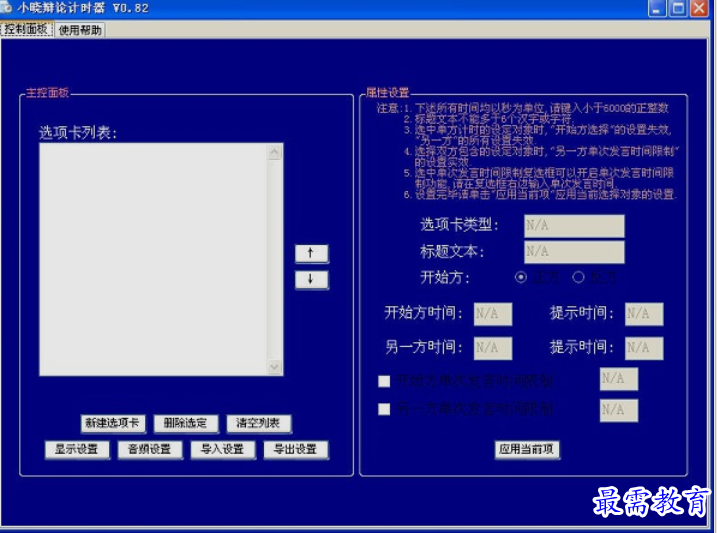This screenshot has height=533, width=717.
Task: Click 提示时间 field beside 另一方时间
Action: coord(644,348)
